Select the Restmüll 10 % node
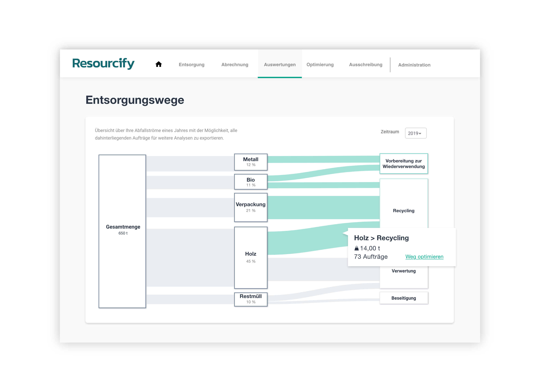Screen dimensions: 540x392 click(251, 299)
